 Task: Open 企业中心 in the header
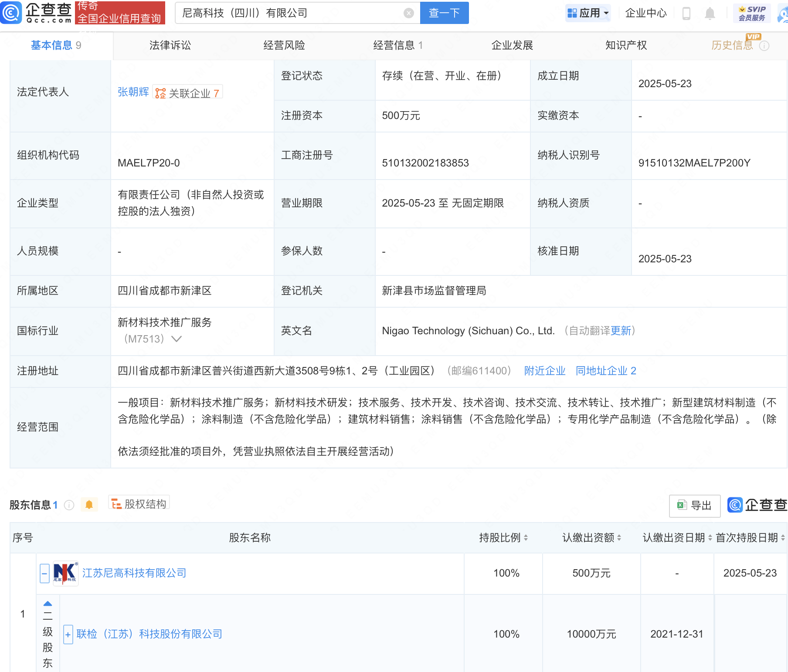(x=645, y=13)
